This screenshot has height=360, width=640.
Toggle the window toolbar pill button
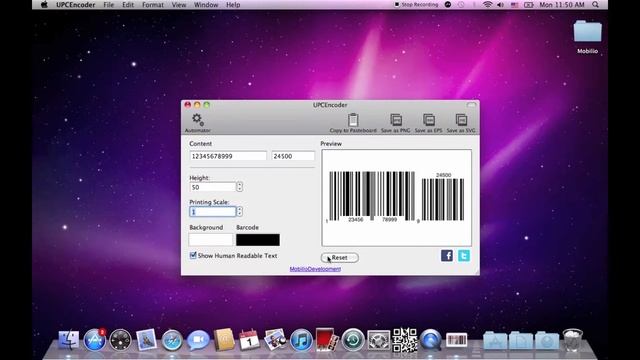[471, 105]
